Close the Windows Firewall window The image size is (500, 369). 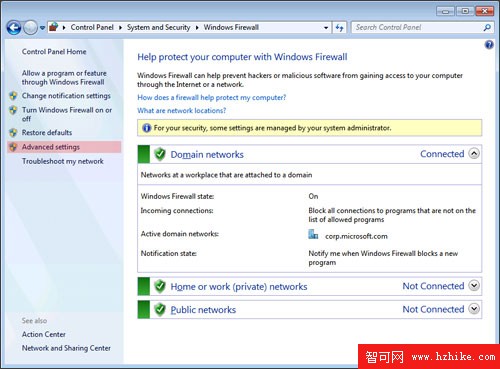pyautogui.click(x=484, y=11)
